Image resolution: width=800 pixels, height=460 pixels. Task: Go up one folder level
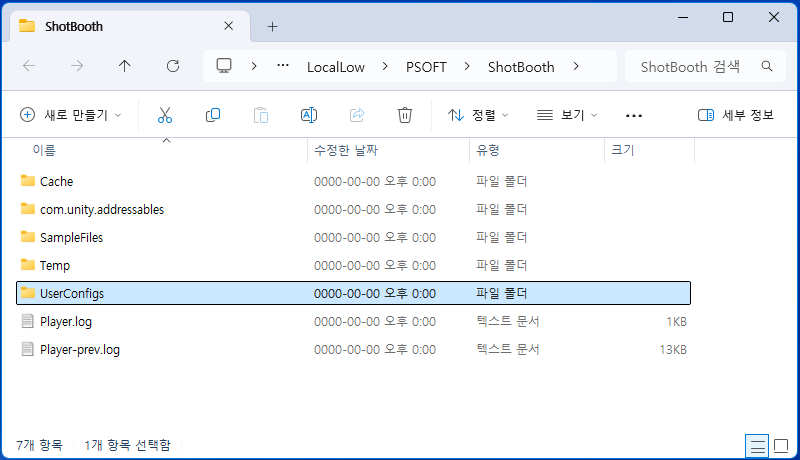click(x=124, y=66)
